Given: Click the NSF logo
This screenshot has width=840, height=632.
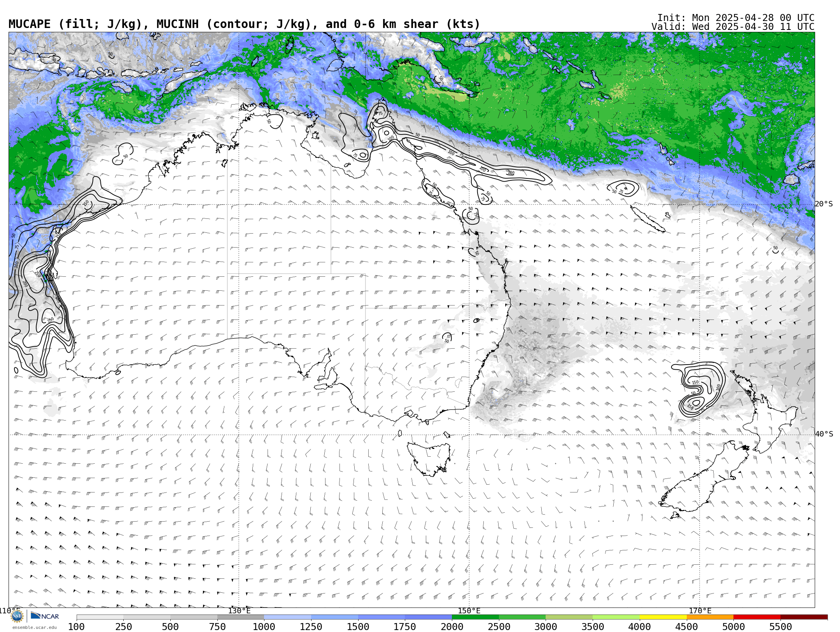Looking at the screenshot, I should click(17, 616).
